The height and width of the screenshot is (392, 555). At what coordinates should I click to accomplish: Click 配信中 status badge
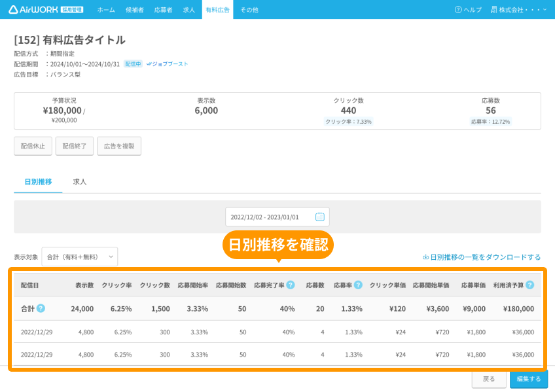(133, 64)
